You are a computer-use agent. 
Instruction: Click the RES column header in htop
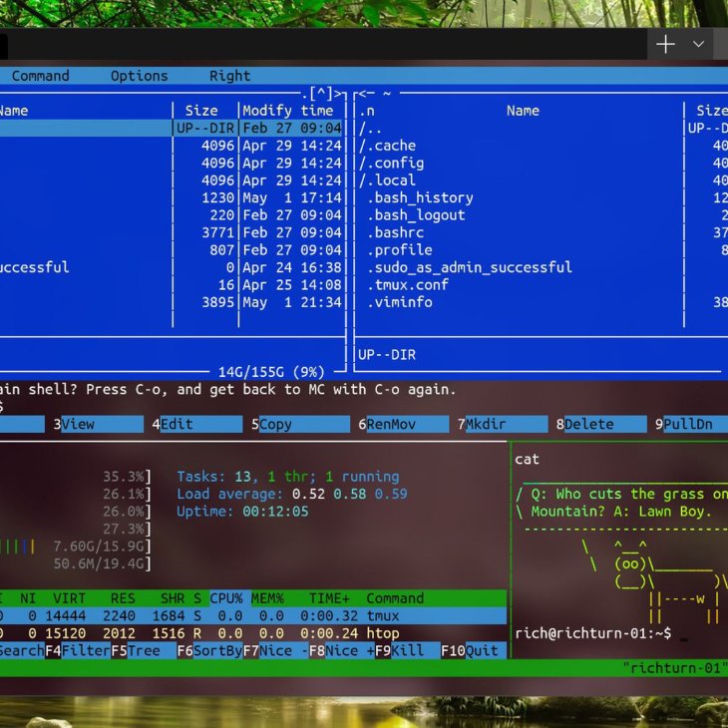(123, 598)
